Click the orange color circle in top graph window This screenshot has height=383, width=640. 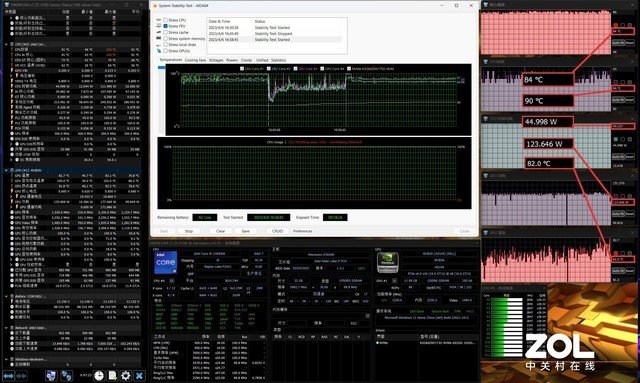616,25
